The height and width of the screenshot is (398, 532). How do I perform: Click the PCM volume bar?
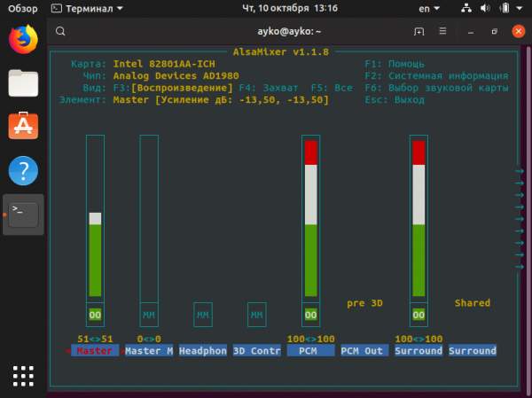coord(311,219)
